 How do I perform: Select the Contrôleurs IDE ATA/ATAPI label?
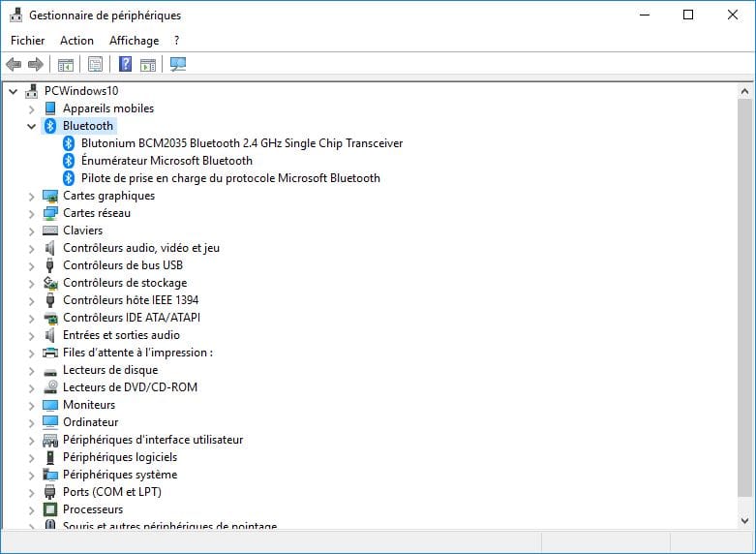(132, 318)
